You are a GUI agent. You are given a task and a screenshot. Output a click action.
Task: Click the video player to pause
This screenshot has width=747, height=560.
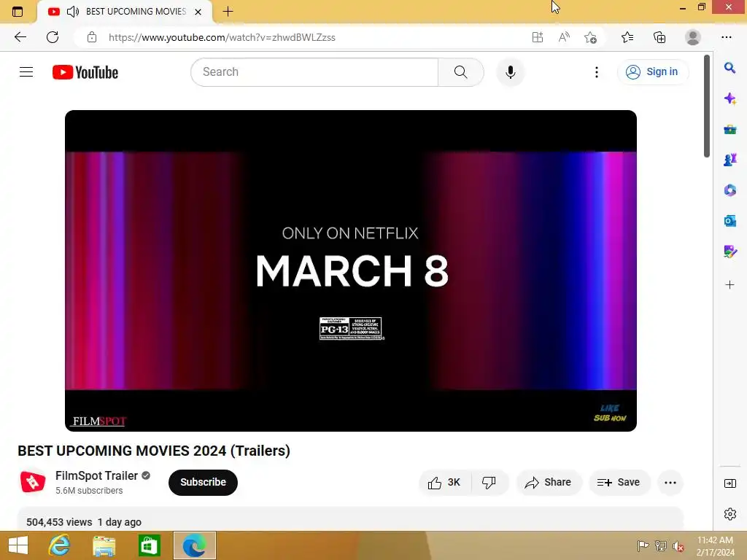pyautogui.click(x=351, y=271)
